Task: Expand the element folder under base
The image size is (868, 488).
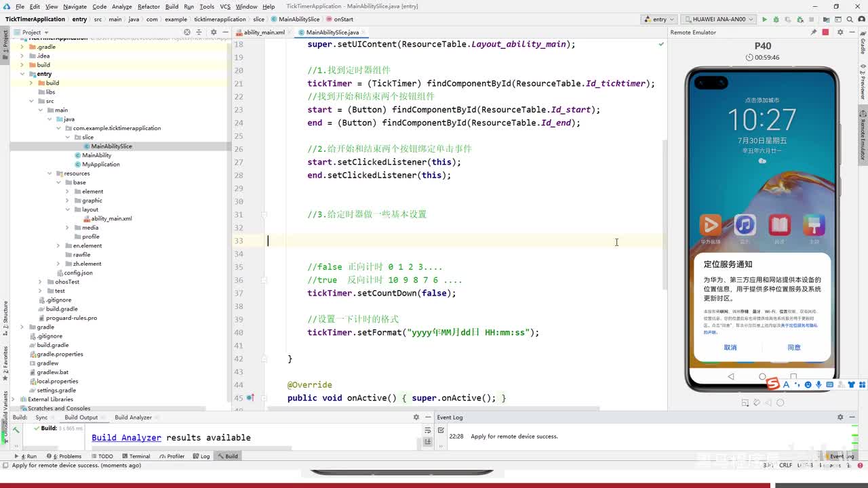Action: (68, 192)
